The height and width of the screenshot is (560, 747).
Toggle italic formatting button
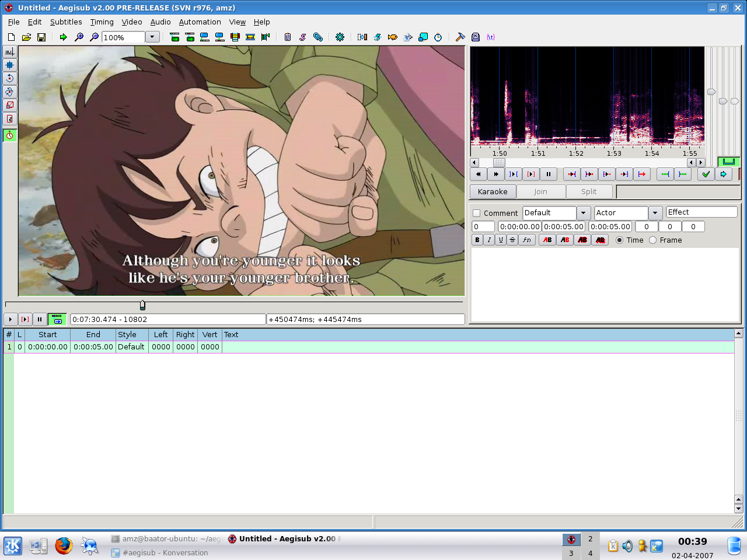point(489,240)
